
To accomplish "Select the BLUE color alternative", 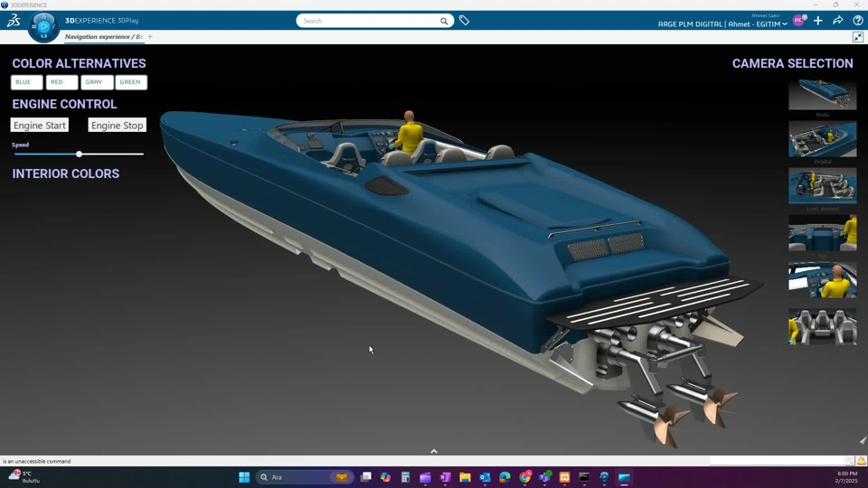I will coord(26,82).
